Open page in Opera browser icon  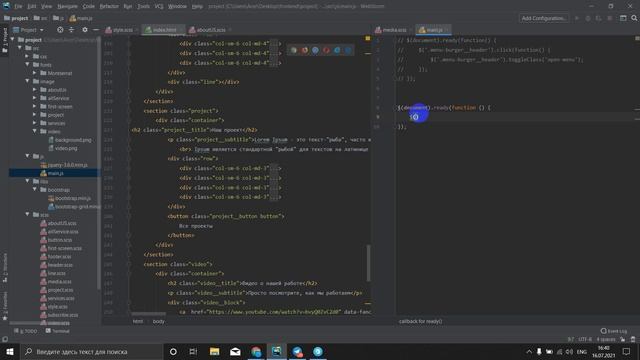[x=326, y=50]
